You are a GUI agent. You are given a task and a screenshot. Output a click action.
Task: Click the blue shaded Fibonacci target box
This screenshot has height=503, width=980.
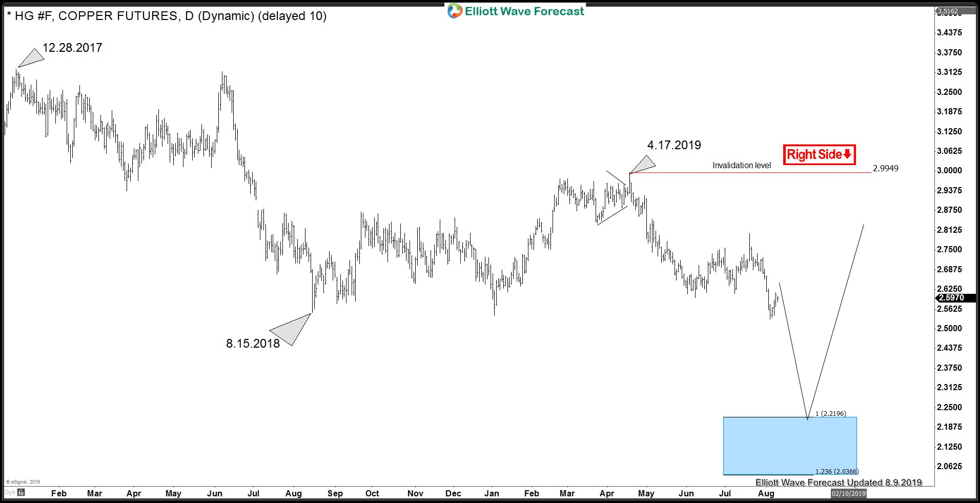coord(789,445)
